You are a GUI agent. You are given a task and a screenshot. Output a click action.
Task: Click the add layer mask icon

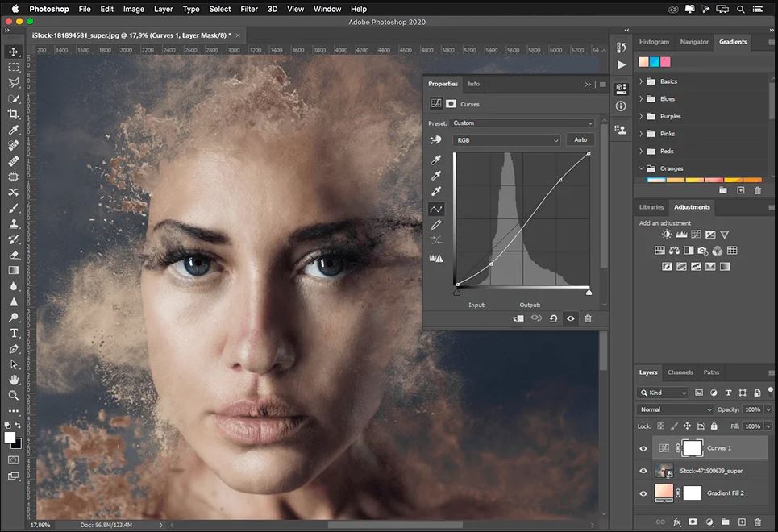click(x=691, y=522)
